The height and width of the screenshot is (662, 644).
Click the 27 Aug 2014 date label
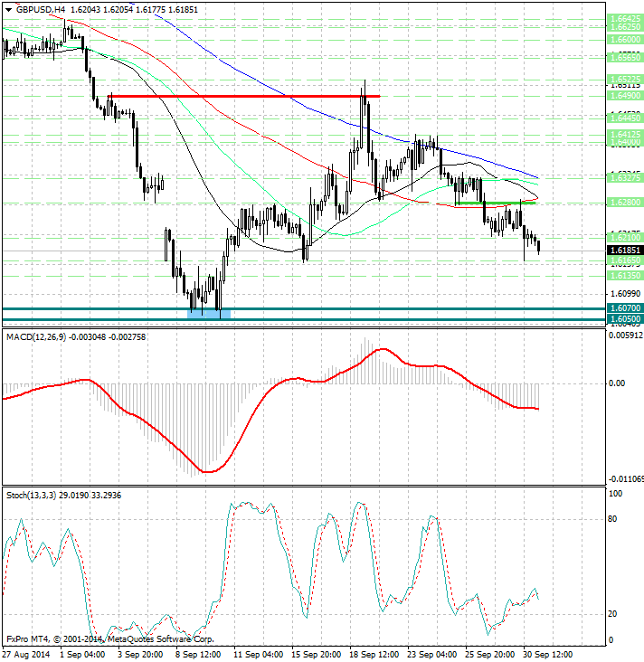coord(26,655)
